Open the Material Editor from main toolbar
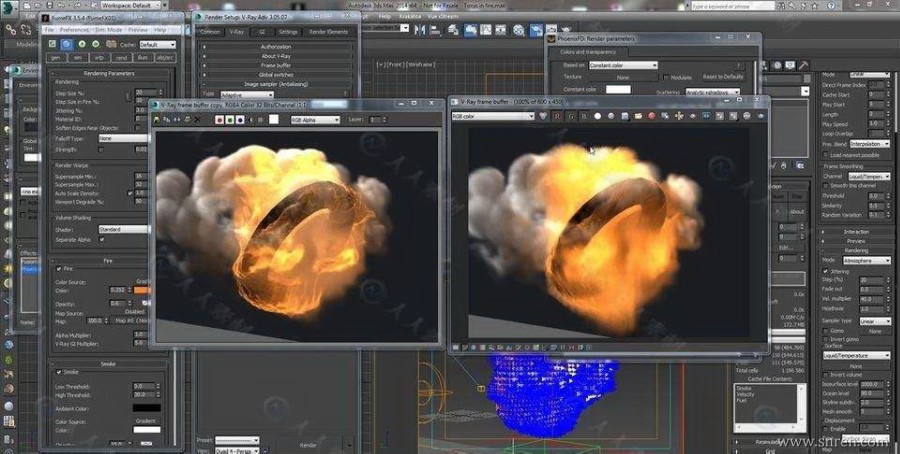 [x=519, y=30]
